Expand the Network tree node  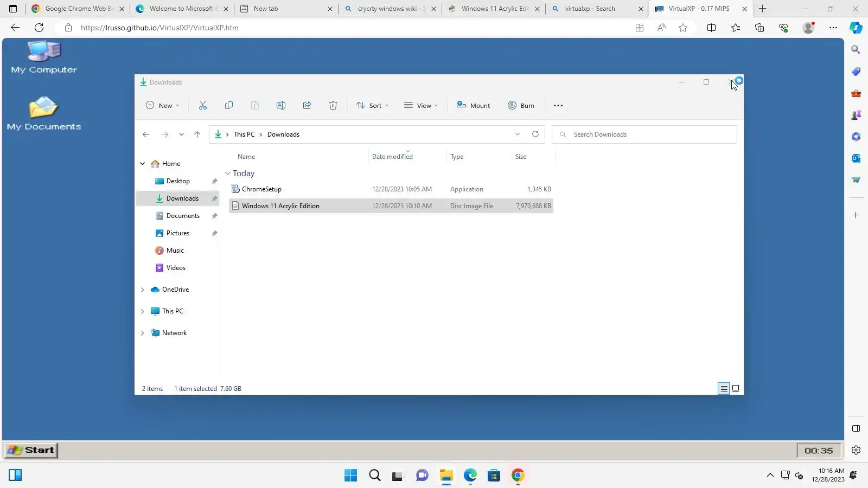pyautogui.click(x=143, y=333)
